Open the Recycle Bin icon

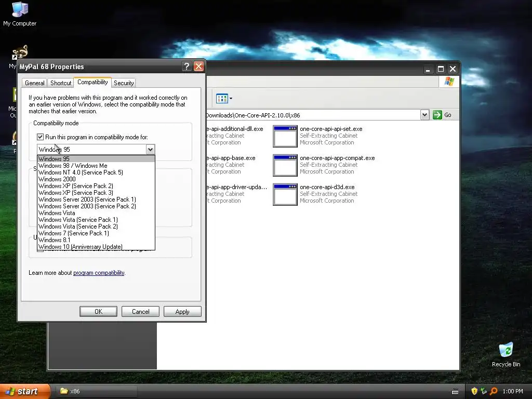(x=506, y=350)
